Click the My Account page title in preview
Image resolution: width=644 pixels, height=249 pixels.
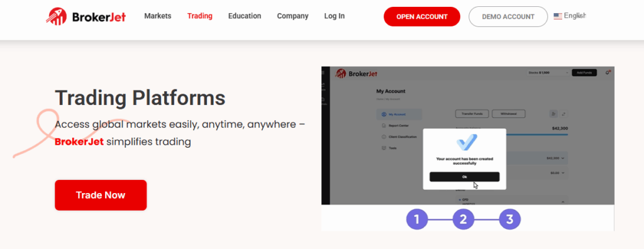391,91
